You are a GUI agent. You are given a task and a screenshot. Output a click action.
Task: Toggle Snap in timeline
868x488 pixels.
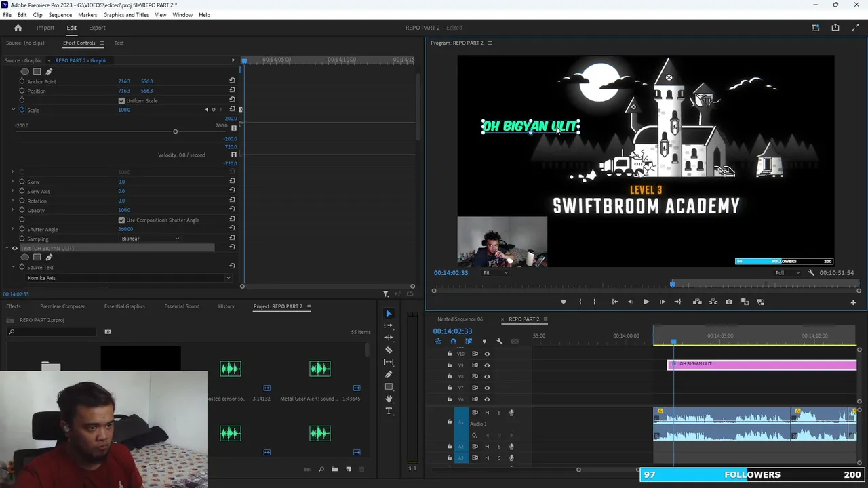tap(453, 341)
